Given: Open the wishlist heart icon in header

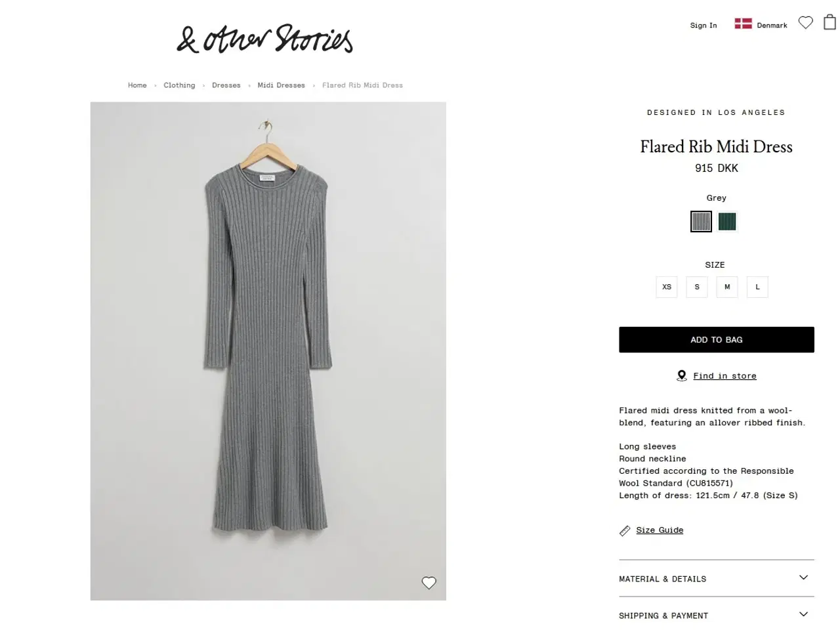Looking at the screenshot, I should coord(805,23).
